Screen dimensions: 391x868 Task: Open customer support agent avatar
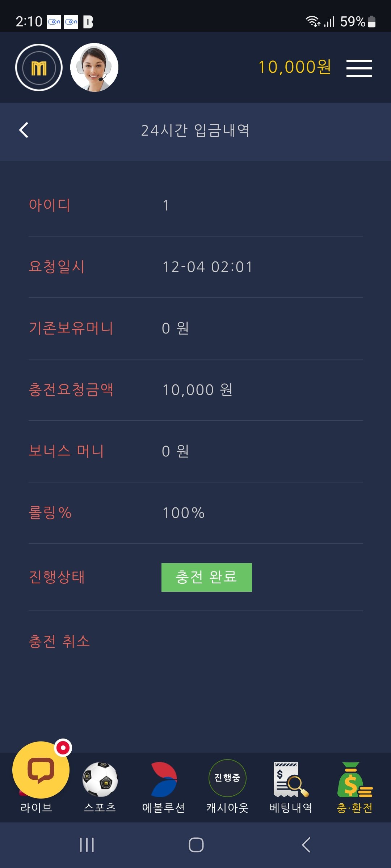(x=94, y=68)
